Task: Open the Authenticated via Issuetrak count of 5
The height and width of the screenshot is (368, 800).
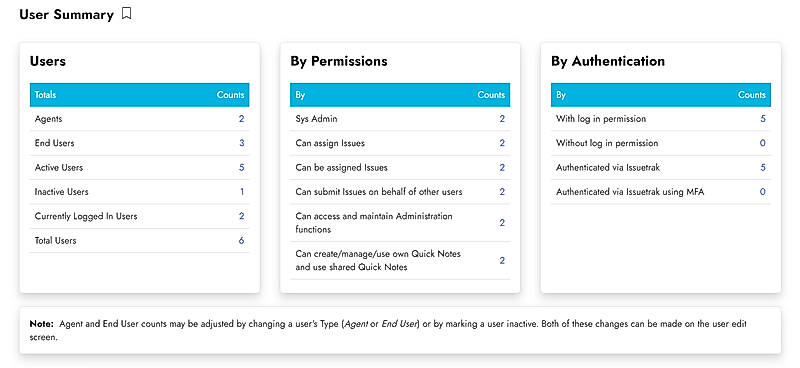Action: coord(763,167)
